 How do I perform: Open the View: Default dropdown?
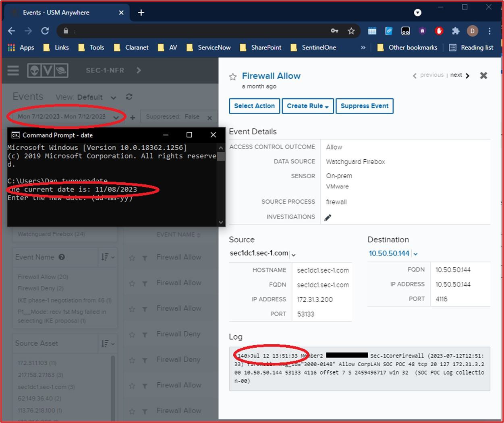pyautogui.click(x=113, y=97)
